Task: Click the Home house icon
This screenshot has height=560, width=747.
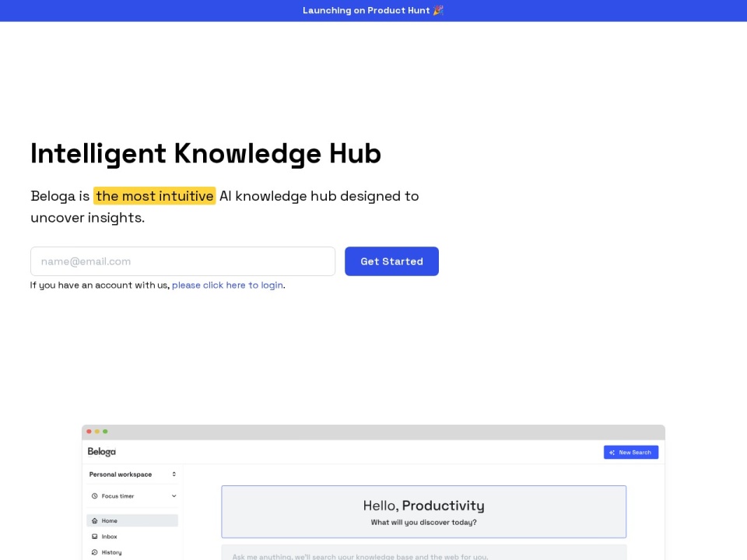Action: pyautogui.click(x=94, y=520)
